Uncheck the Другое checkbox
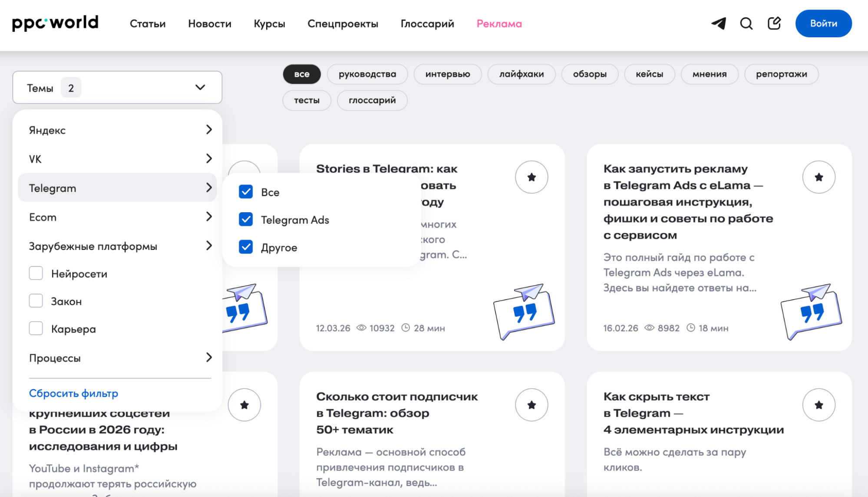The height and width of the screenshot is (497, 868). point(246,247)
